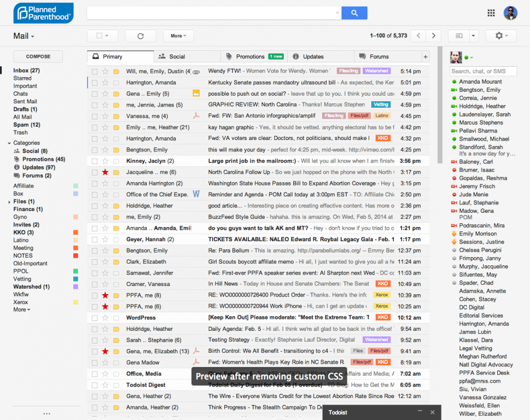Viewport: 530px width, 420px height.
Task: Open the Updates tab
Action: point(321,57)
